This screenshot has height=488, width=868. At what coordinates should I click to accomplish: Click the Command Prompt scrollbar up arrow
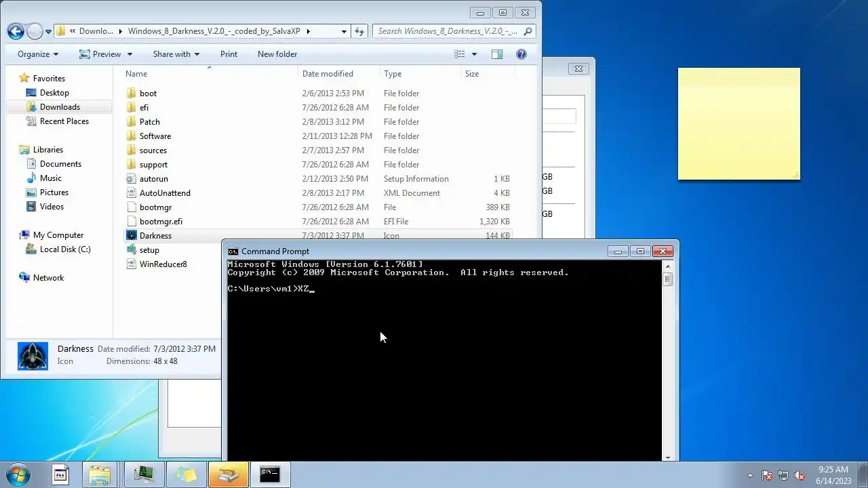(x=667, y=266)
